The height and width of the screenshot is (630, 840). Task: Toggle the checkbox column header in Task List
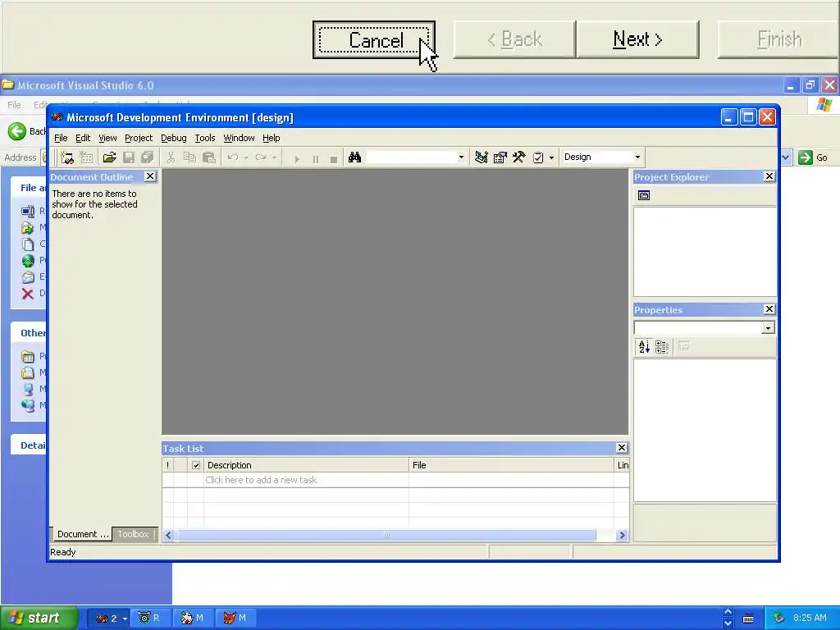196,465
